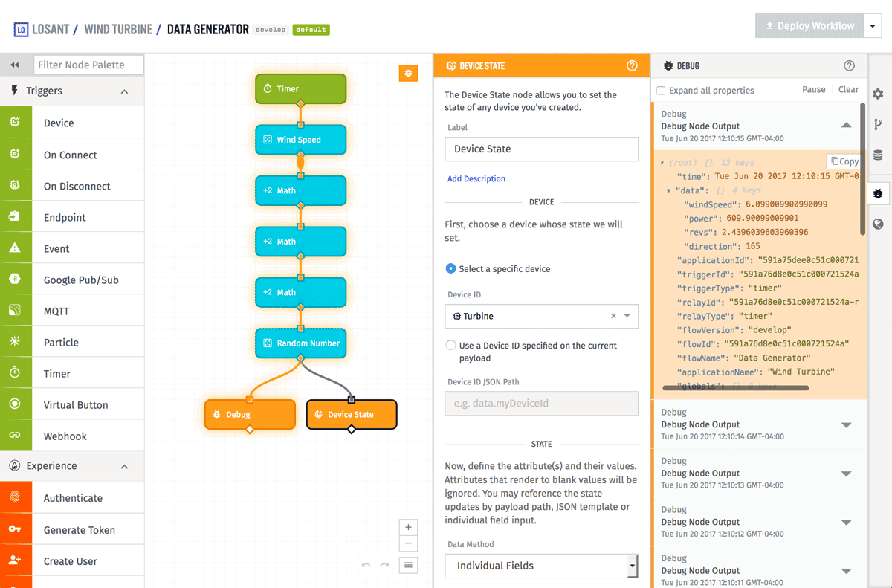Open the debug bug tab in right sidebar
The width and height of the screenshot is (892, 588).
click(x=878, y=193)
